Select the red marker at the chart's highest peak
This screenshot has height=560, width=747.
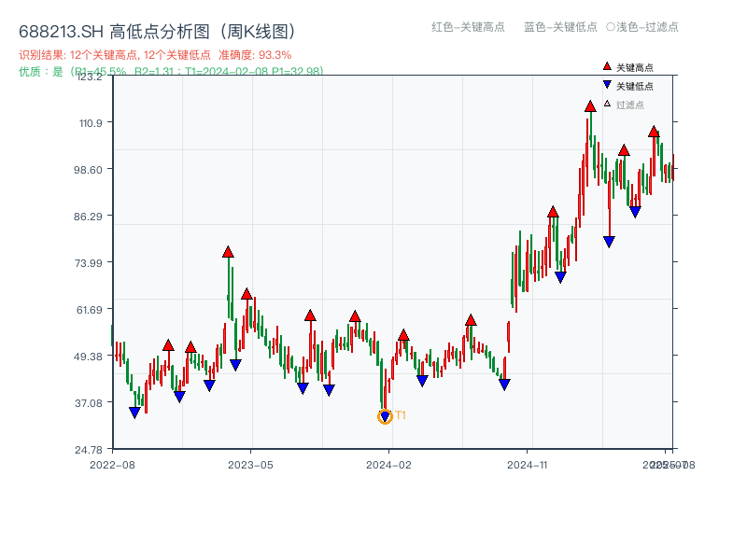click(590, 107)
